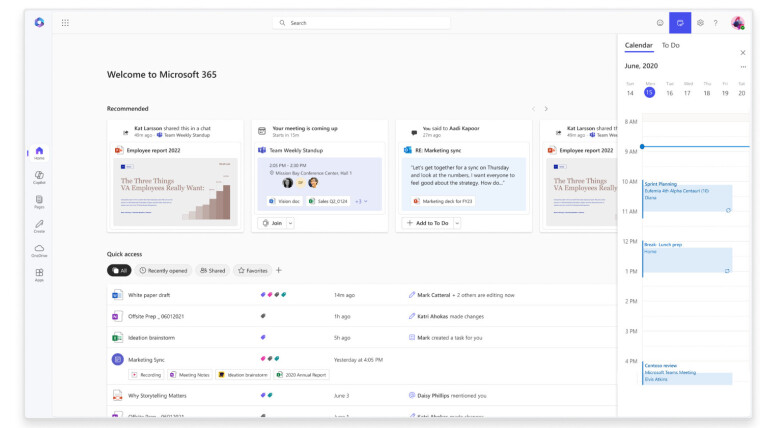This screenshot has width=760, height=428.
Task: Switch to the To Do tab
Action: click(671, 45)
